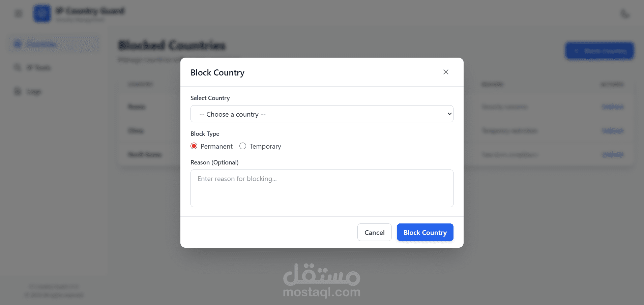Select the Temporary block type radio
644x305 pixels.
(x=243, y=146)
